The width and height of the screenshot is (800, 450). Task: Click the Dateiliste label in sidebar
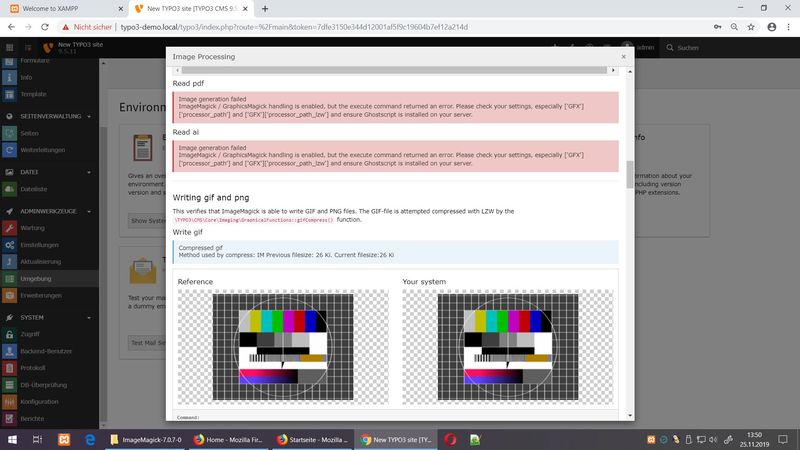pos(34,189)
